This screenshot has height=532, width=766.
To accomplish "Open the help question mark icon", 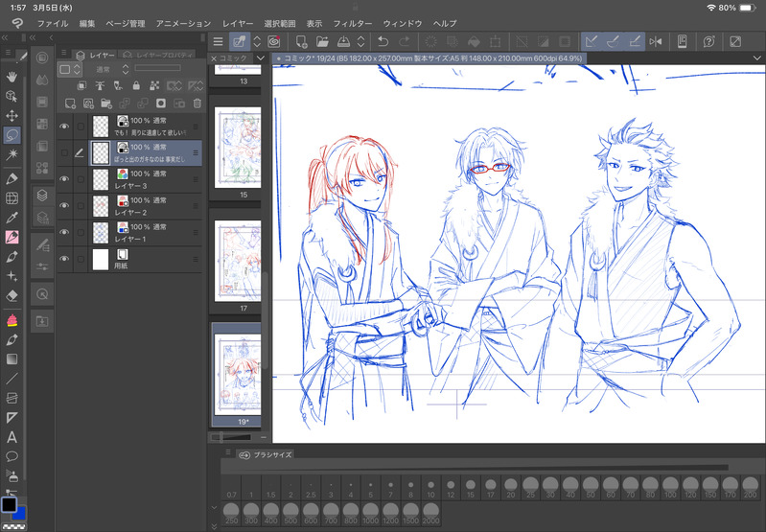I will (x=708, y=42).
